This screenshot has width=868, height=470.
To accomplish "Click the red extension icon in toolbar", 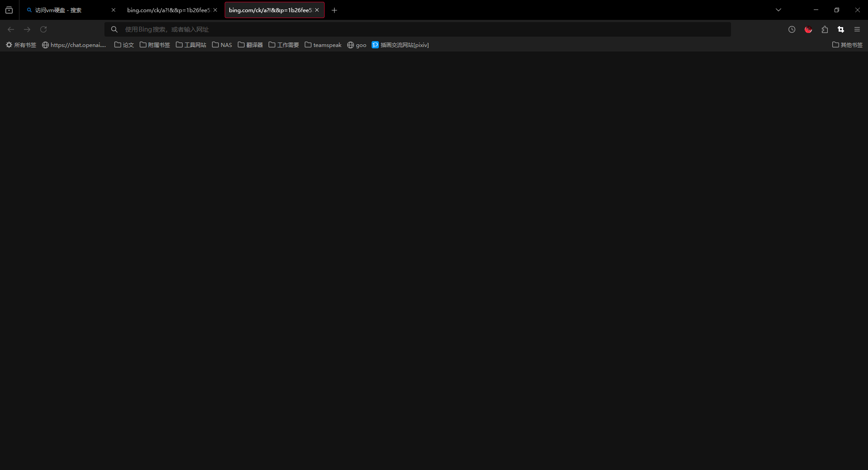I will pyautogui.click(x=808, y=29).
